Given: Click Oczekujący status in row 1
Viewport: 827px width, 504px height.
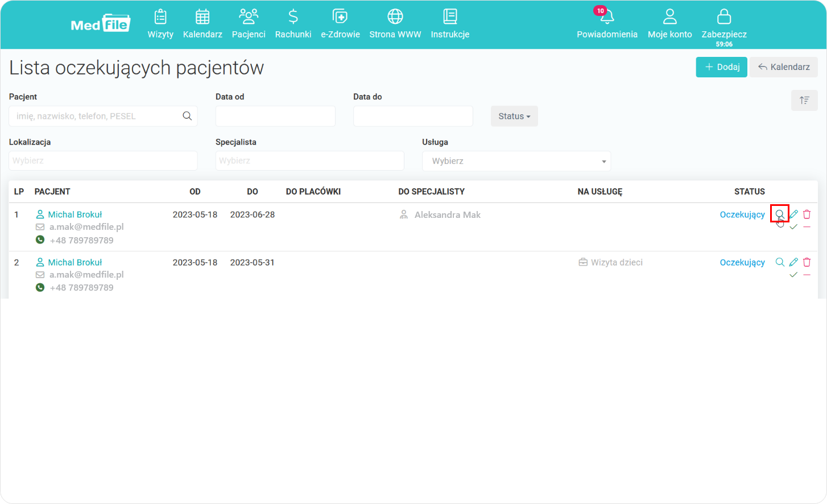Looking at the screenshot, I should [x=742, y=214].
